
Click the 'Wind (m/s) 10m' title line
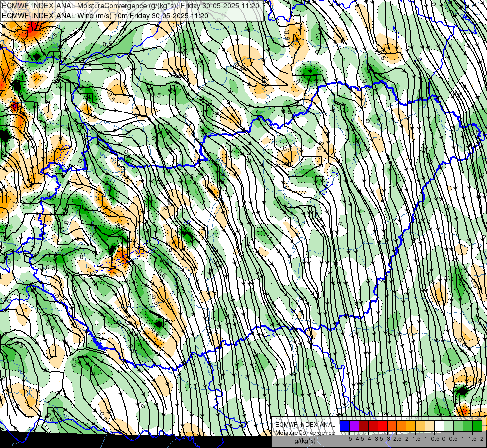coord(105,16)
